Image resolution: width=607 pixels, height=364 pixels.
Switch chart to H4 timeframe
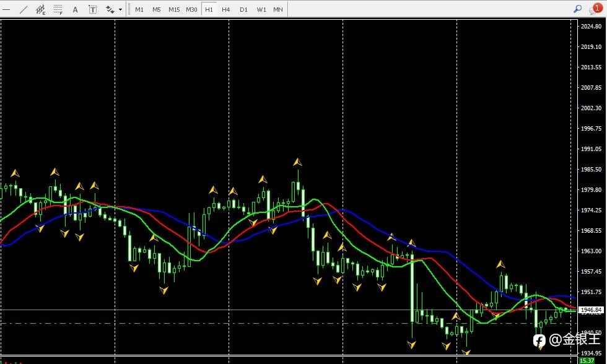(226, 10)
